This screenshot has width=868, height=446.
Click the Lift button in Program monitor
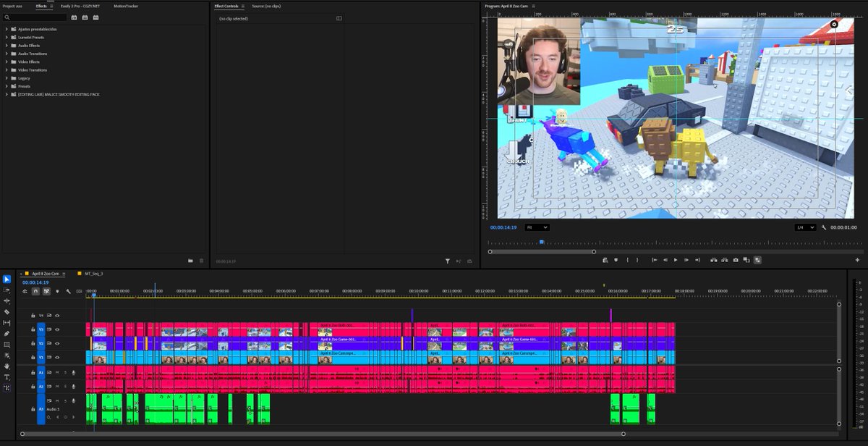[713, 259]
